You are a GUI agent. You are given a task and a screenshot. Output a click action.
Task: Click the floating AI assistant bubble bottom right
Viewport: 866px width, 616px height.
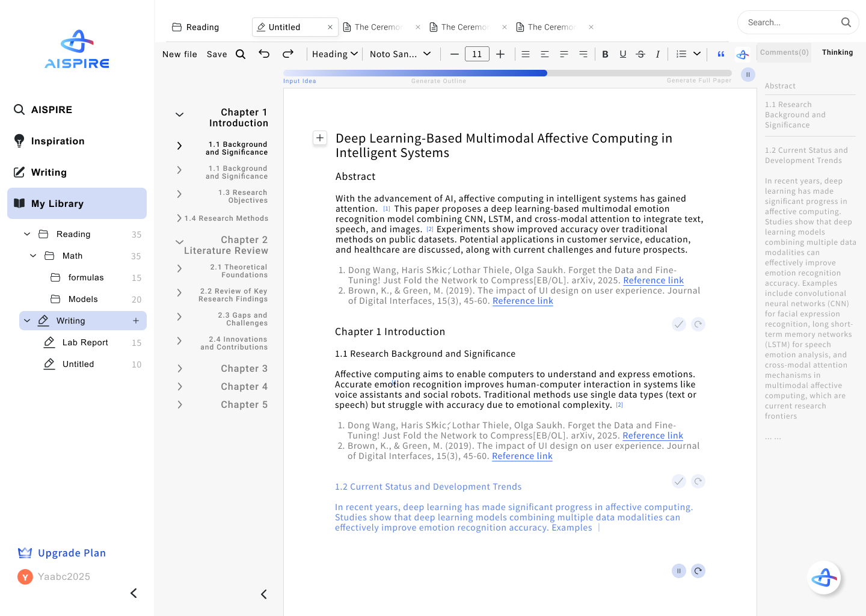[825, 577]
